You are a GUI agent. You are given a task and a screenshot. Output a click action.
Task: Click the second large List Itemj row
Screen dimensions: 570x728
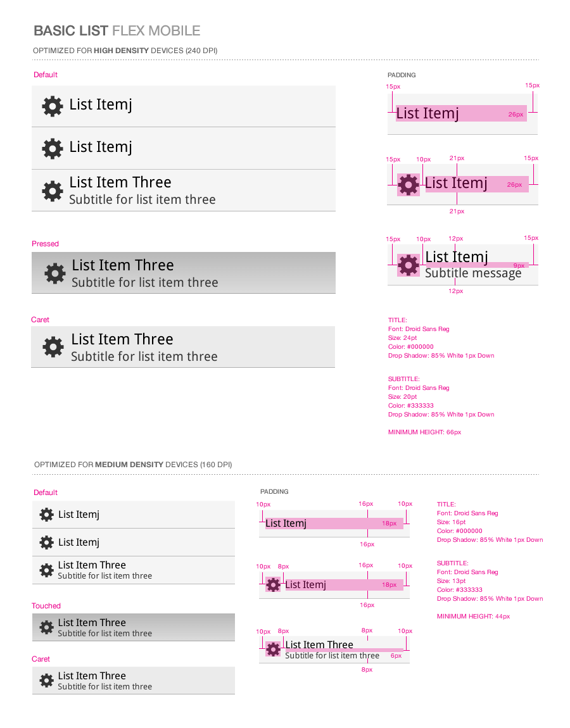(x=184, y=149)
